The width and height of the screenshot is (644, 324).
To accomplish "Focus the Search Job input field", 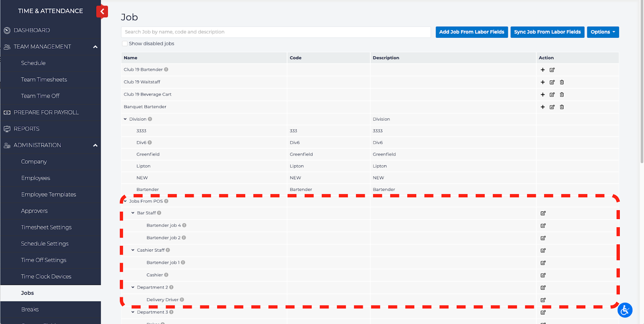I will pyautogui.click(x=276, y=32).
